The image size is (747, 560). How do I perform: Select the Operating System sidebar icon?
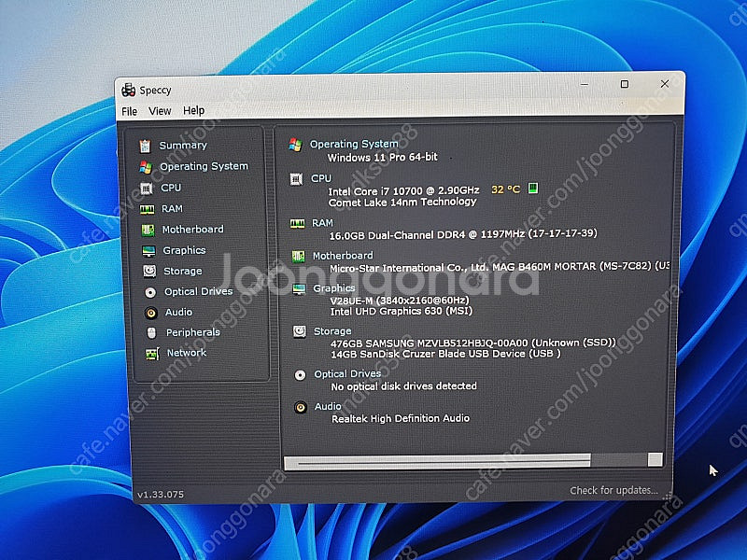coord(146,167)
